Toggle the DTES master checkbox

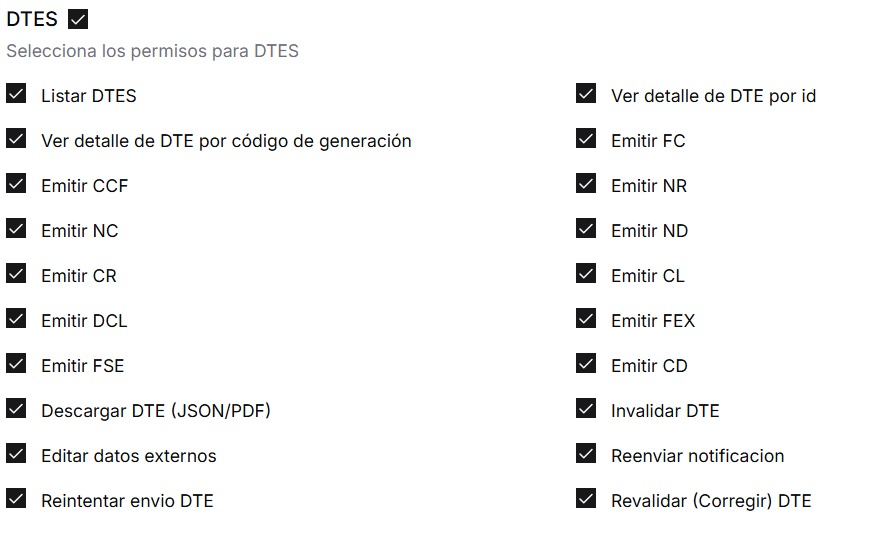point(79,19)
